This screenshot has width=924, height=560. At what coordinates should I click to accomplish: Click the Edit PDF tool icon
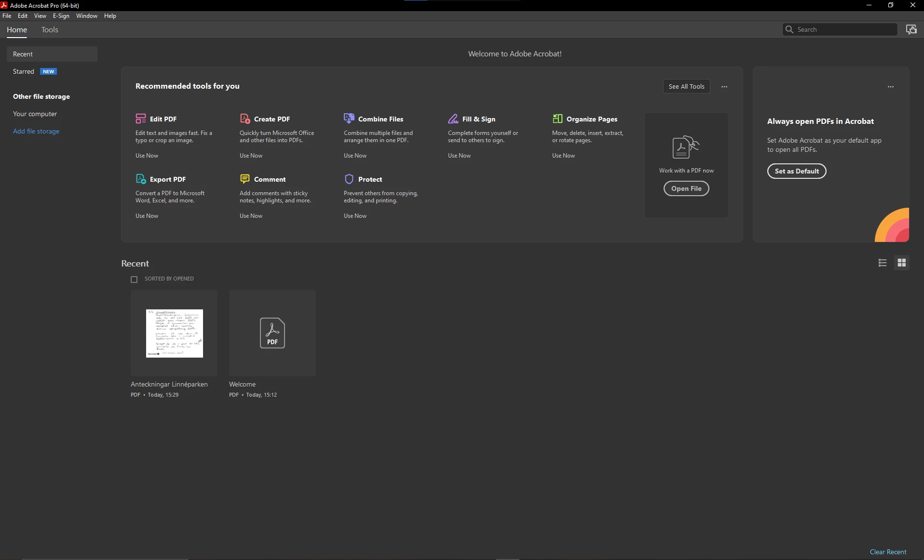coord(141,119)
